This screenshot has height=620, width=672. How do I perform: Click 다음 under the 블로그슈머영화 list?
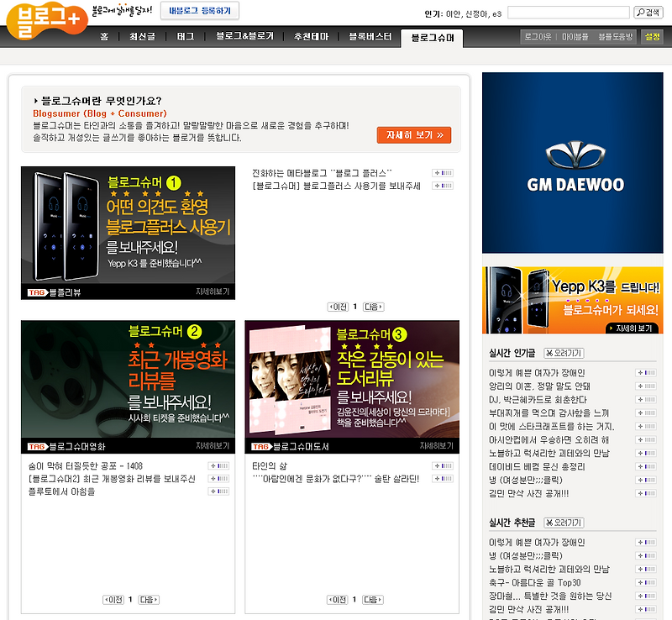(149, 600)
